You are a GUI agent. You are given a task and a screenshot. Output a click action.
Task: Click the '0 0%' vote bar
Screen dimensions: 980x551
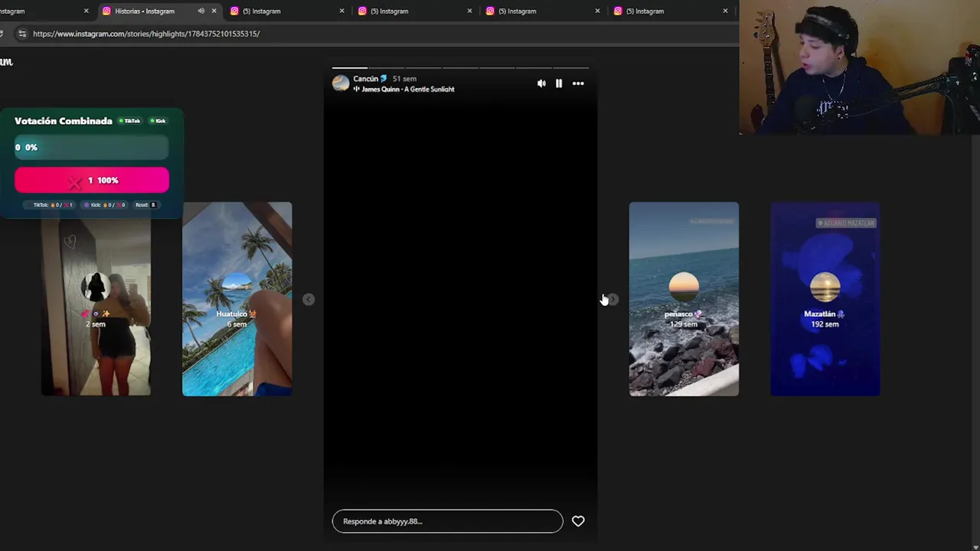92,147
